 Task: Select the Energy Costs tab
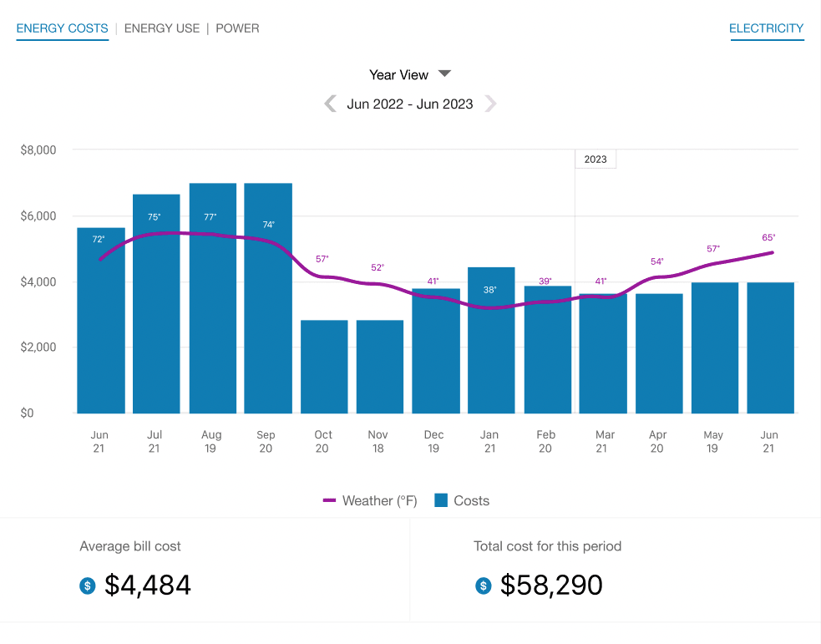pos(62,28)
